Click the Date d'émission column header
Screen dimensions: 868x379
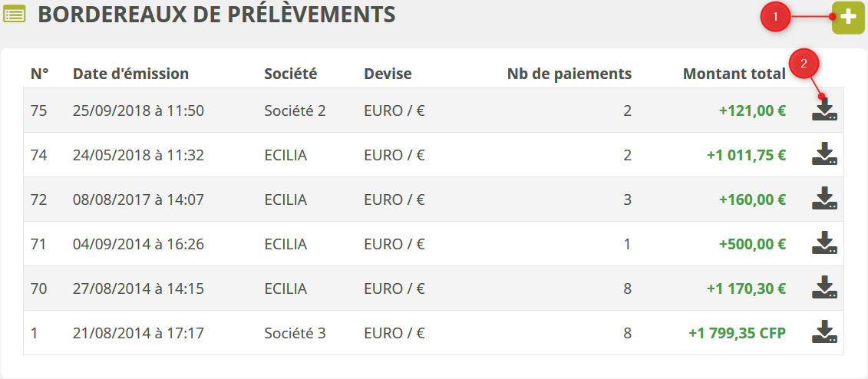point(130,74)
